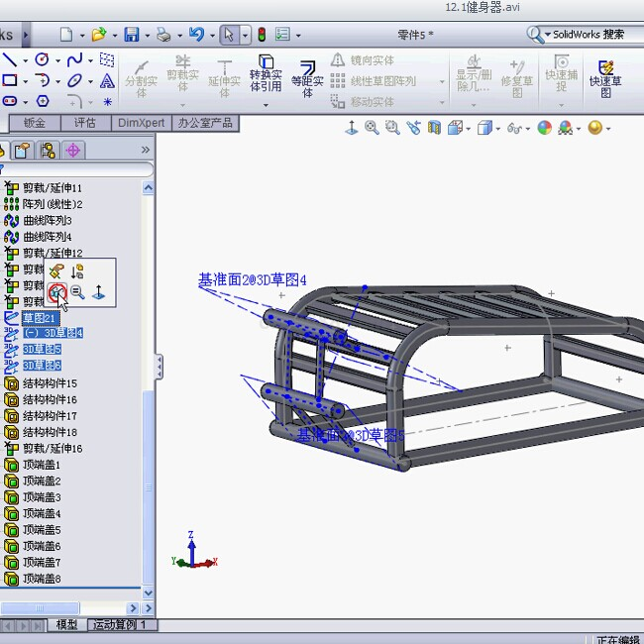The height and width of the screenshot is (644, 644).
Task: Click the Zoom to Fit magnifier icon
Action: pyautogui.click(x=372, y=128)
